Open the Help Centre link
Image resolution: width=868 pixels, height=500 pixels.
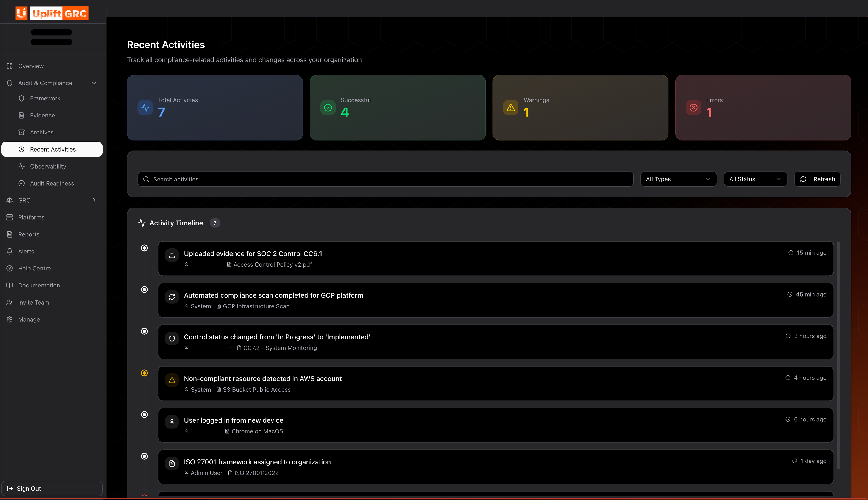click(52, 268)
